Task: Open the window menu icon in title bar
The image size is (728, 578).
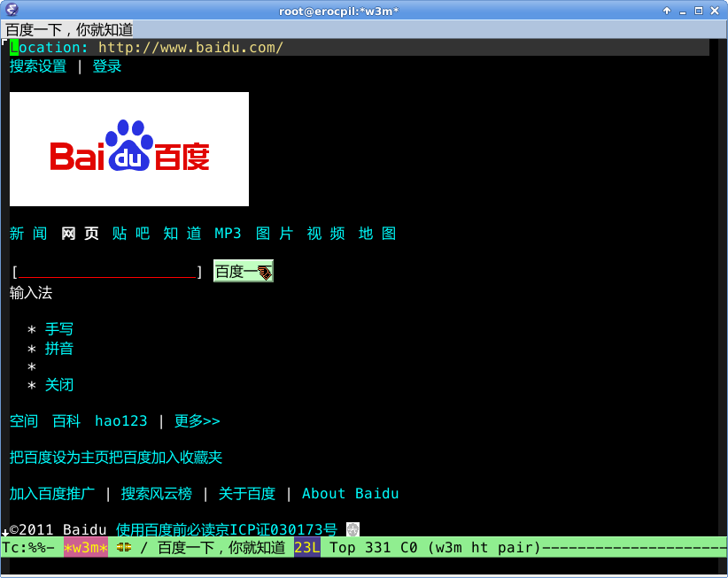Action: click(x=12, y=10)
